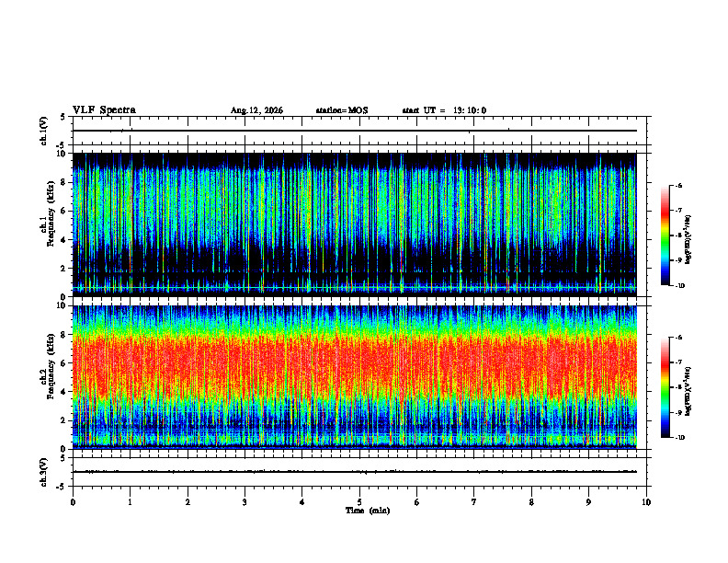Click the 'Time (min)' x-axis label
The width and height of the screenshot is (728, 563).
[368, 511]
